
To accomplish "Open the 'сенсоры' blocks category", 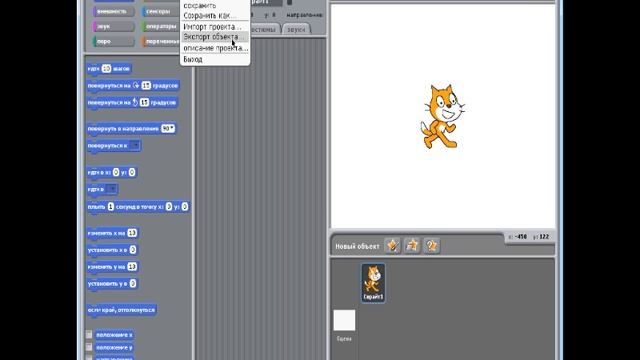I will [x=160, y=11].
